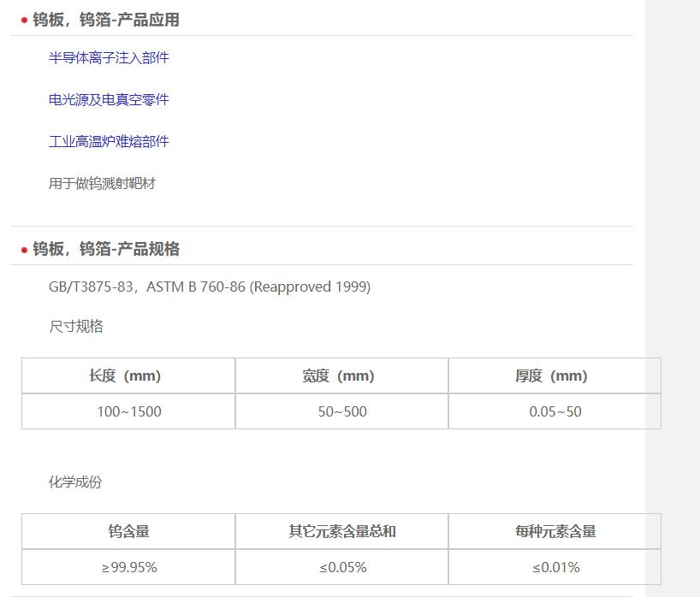Click the red bullet beside 产品规格 heading
Image resolution: width=700 pixels, height=597 pixels.
pos(24,250)
